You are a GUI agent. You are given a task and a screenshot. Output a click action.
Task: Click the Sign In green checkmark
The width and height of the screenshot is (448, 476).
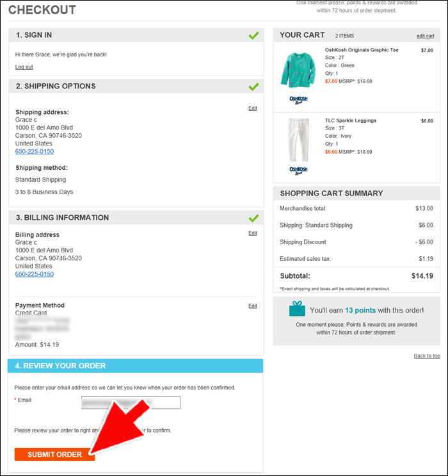click(x=253, y=35)
